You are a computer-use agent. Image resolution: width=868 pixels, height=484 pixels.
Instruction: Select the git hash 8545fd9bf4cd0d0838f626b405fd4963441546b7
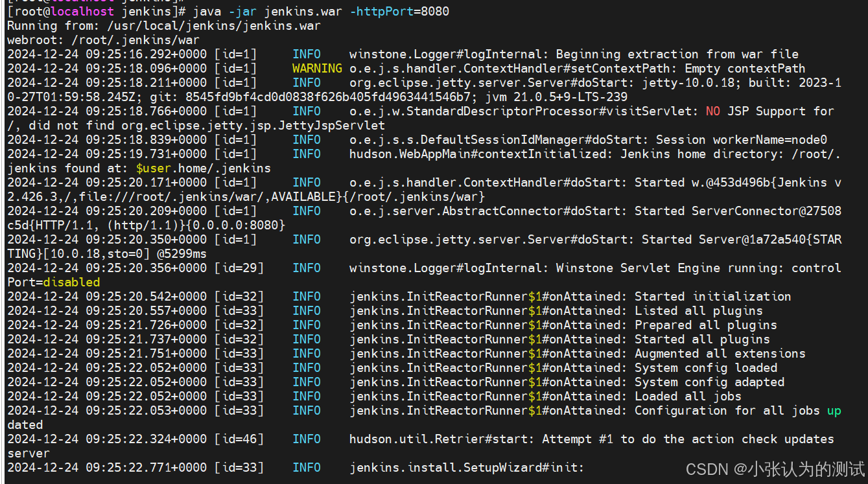click(x=328, y=97)
